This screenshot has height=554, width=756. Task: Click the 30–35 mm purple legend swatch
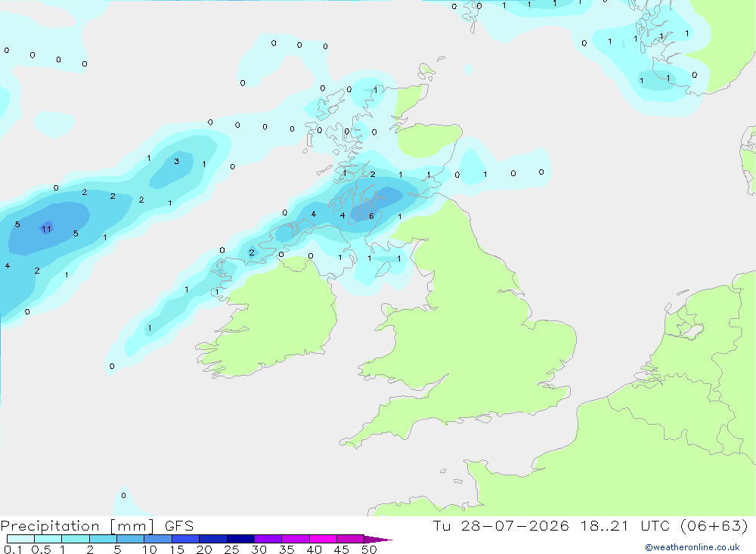(268, 539)
